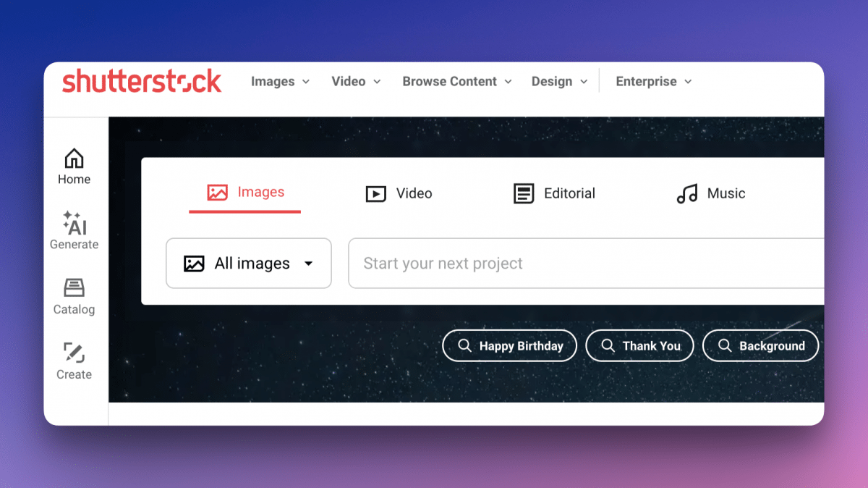Switch to the Music search tab
Screen dimensions: 868x488
(726, 193)
